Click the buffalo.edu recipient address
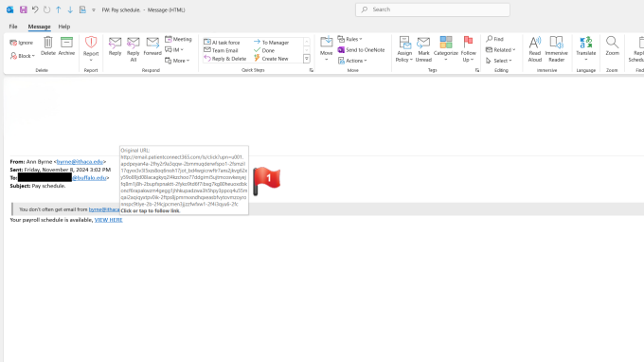 click(89, 177)
